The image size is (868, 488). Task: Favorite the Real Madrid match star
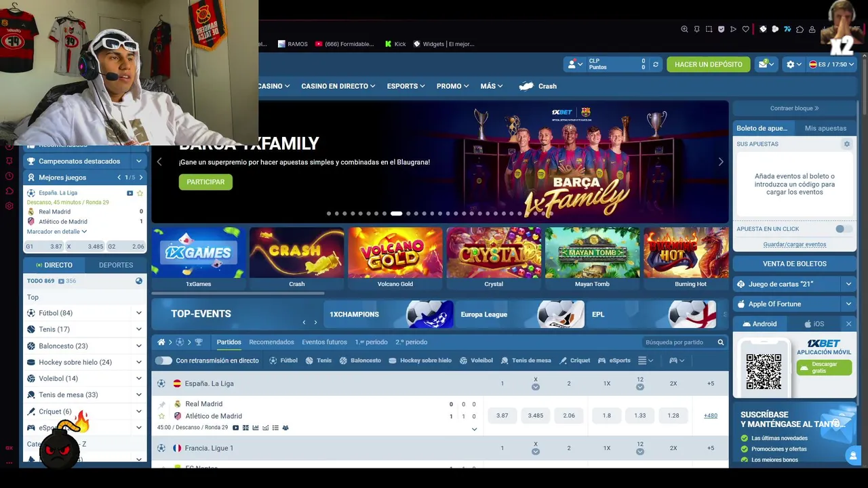[x=161, y=416]
